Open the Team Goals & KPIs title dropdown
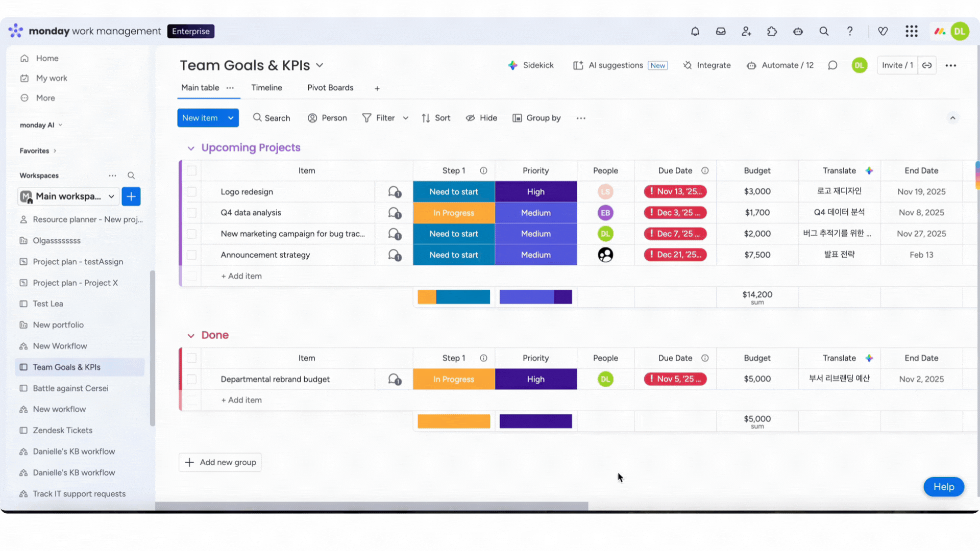This screenshot has width=980, height=551. pyautogui.click(x=320, y=65)
